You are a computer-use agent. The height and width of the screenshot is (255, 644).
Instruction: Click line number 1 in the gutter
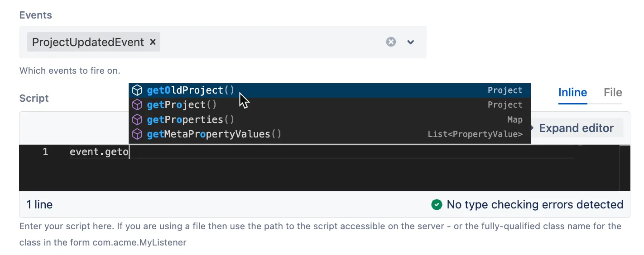(45, 152)
